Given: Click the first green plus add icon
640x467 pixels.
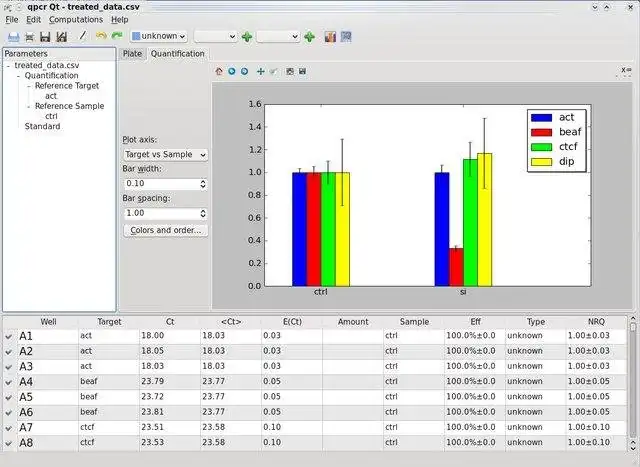Looking at the screenshot, I should coord(247,37).
